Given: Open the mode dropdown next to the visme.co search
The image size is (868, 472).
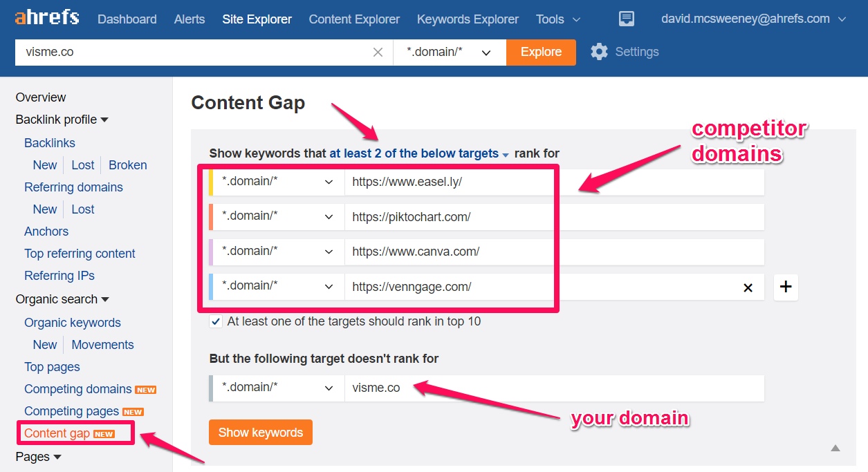Looking at the screenshot, I should click(x=450, y=53).
